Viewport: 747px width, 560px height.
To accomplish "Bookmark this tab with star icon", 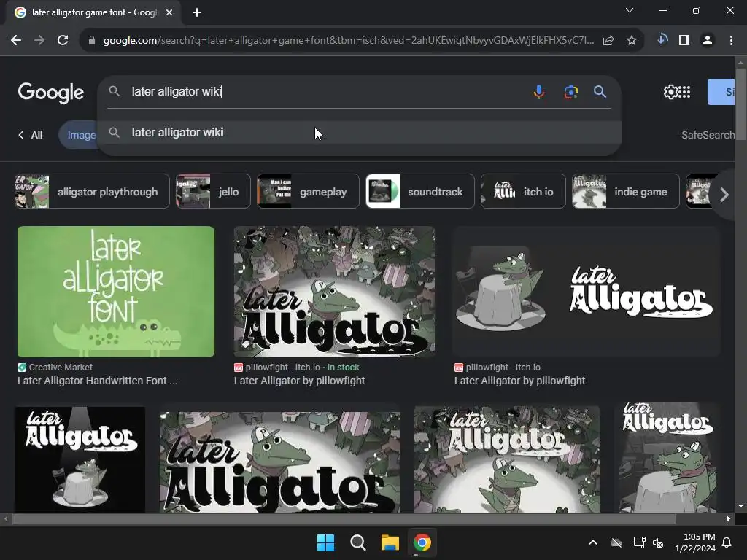I will click(632, 41).
